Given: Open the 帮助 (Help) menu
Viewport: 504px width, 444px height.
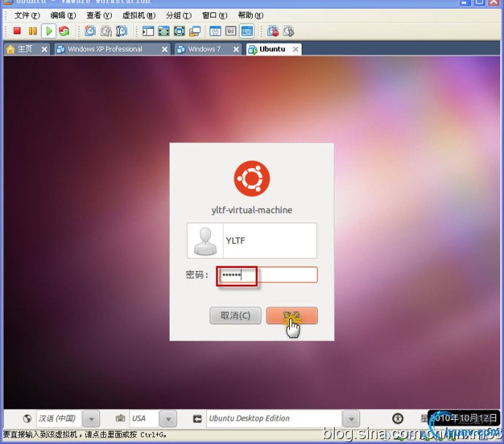Looking at the screenshot, I should 251,15.
